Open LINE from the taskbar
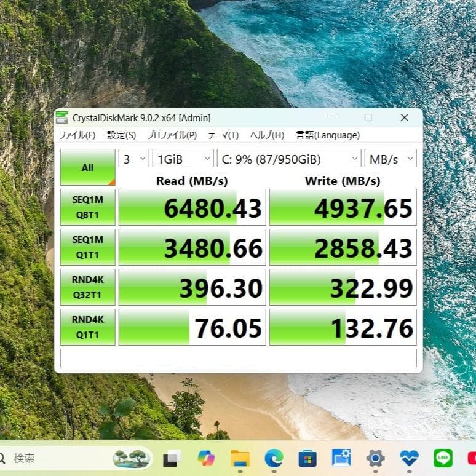The image size is (476, 476). point(443,458)
